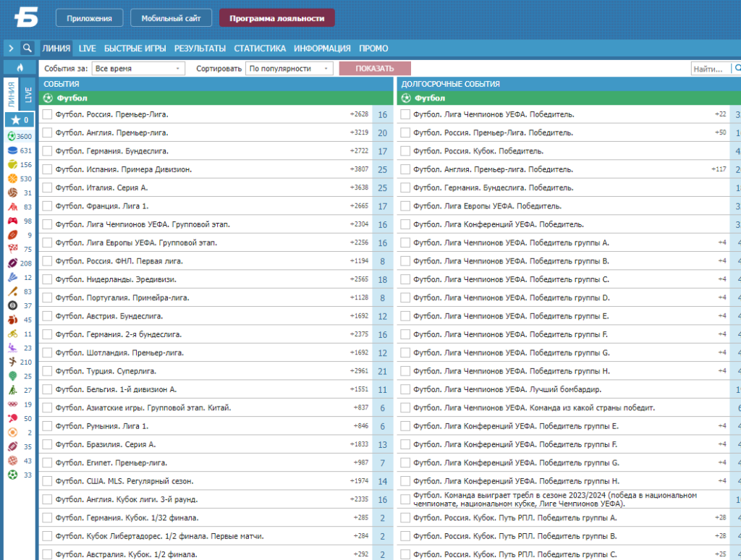The width and height of the screenshot is (741, 560).
Task: Check Лига Чемпионов УЕФА. Победитель. box
Action: tap(405, 114)
